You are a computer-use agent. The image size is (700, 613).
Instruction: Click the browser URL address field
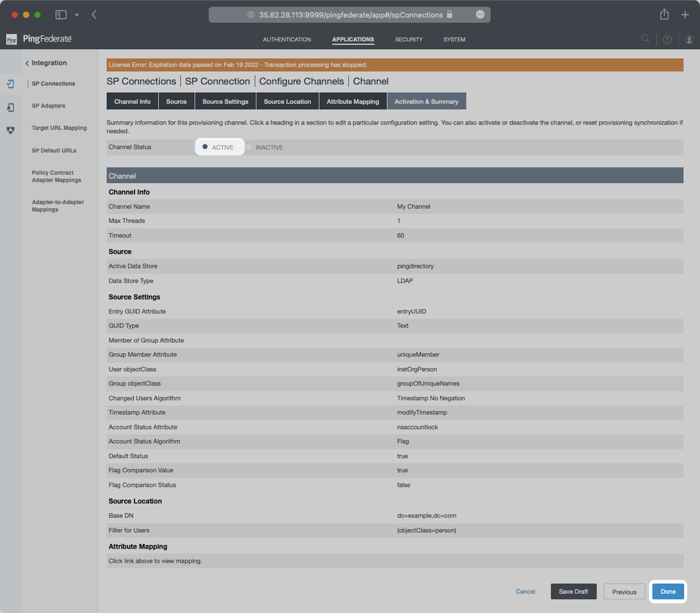point(350,15)
